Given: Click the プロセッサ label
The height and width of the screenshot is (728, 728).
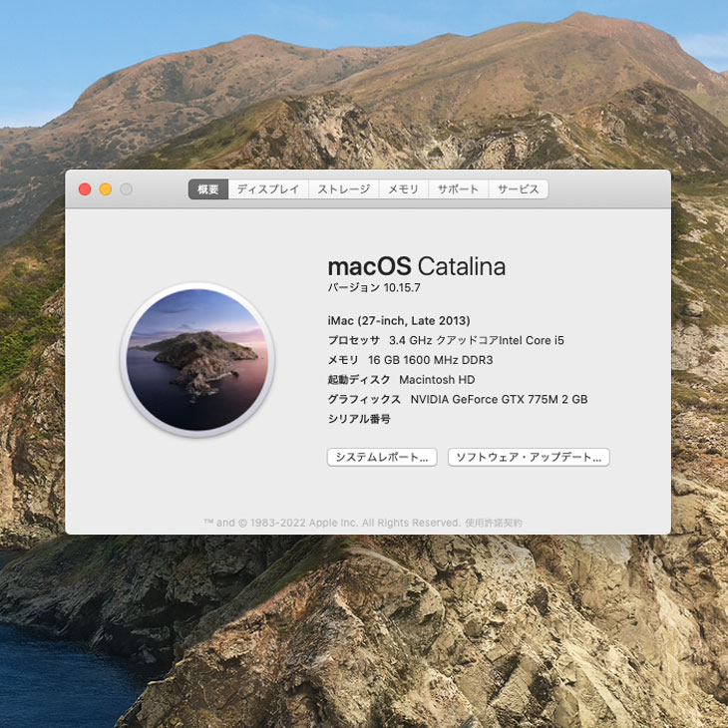Looking at the screenshot, I should tap(354, 340).
